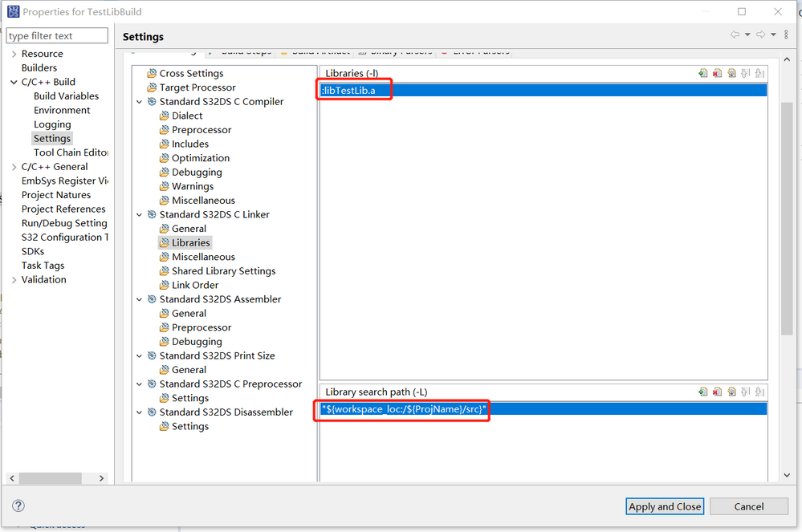The width and height of the screenshot is (802, 532).
Task: Add a path in Library search path toolbar
Action: click(x=703, y=392)
